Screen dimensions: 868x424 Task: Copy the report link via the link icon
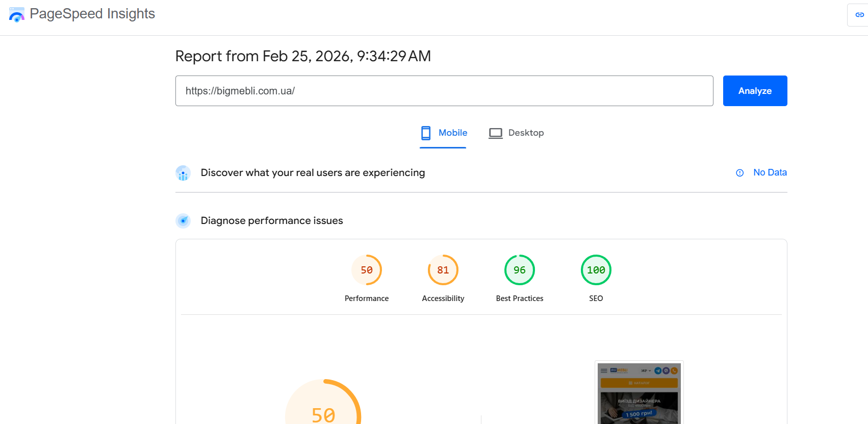pos(859,15)
